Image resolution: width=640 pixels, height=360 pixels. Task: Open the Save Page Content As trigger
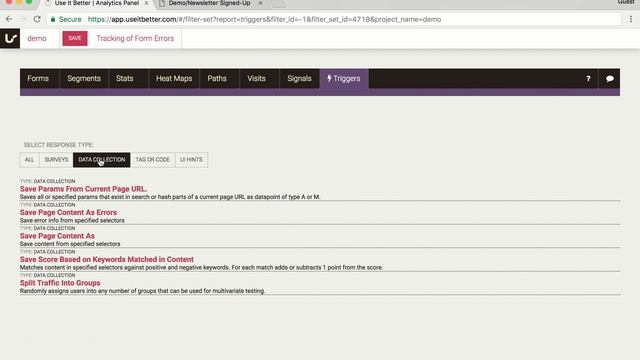(57, 236)
